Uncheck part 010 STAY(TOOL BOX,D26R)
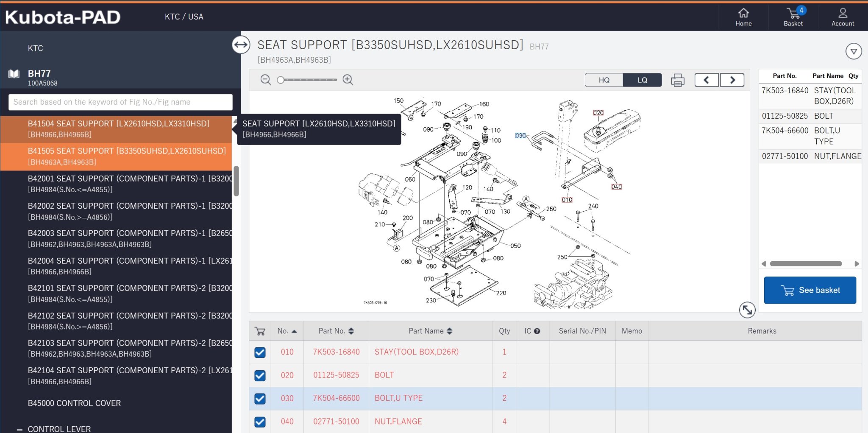868x433 pixels. pos(260,352)
